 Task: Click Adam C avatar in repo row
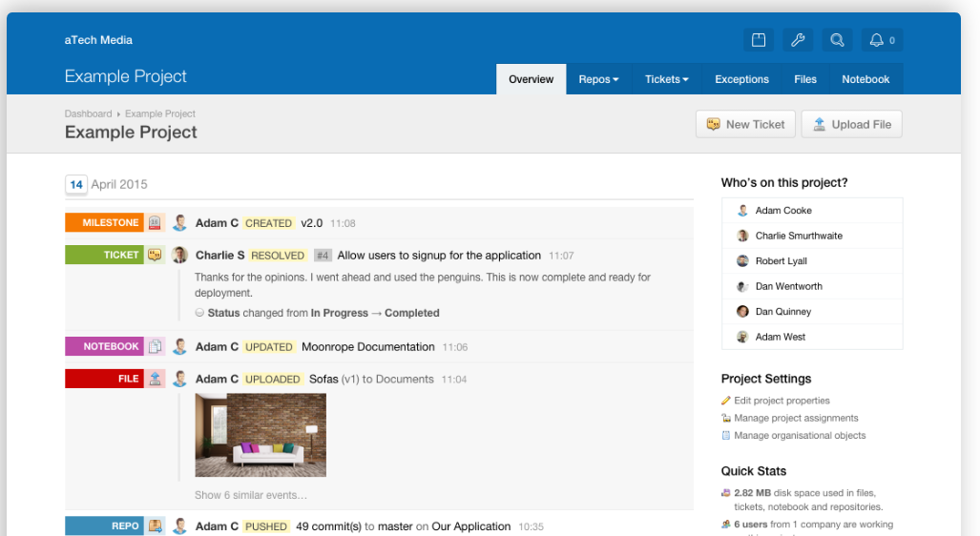[180, 526]
